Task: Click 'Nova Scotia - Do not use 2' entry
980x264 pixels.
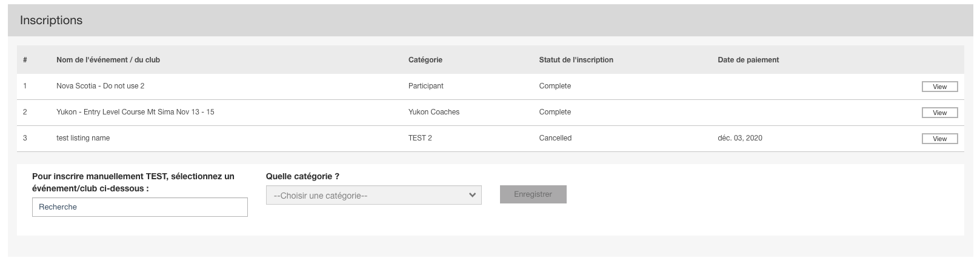Action: (100, 86)
